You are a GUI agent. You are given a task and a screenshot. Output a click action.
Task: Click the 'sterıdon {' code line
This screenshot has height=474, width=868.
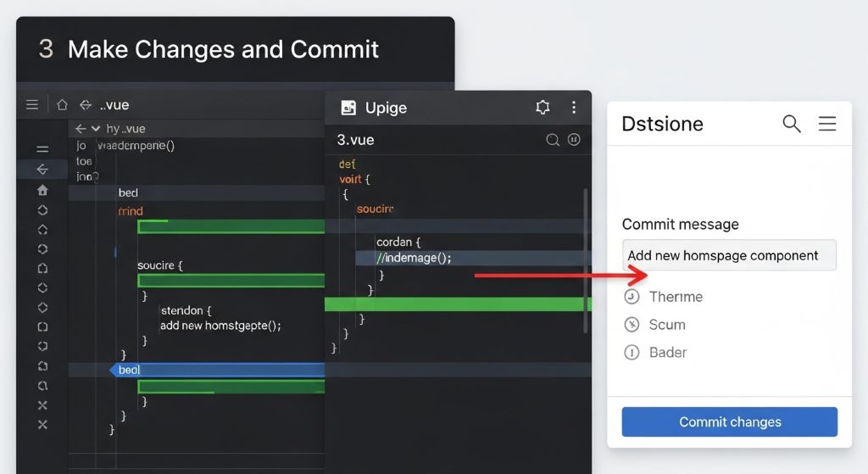pos(186,310)
